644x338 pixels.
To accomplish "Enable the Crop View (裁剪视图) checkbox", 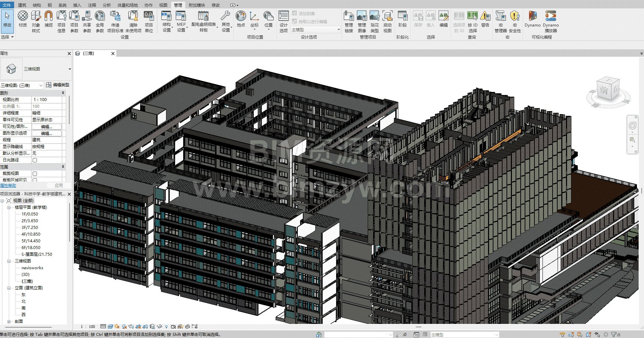I will click(35, 174).
